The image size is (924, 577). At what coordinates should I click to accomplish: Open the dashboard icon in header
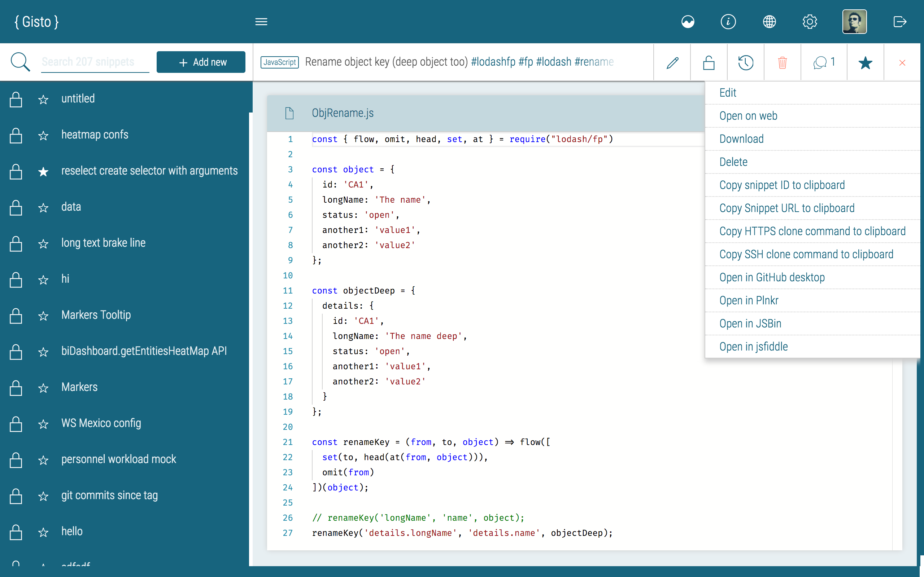tap(688, 22)
